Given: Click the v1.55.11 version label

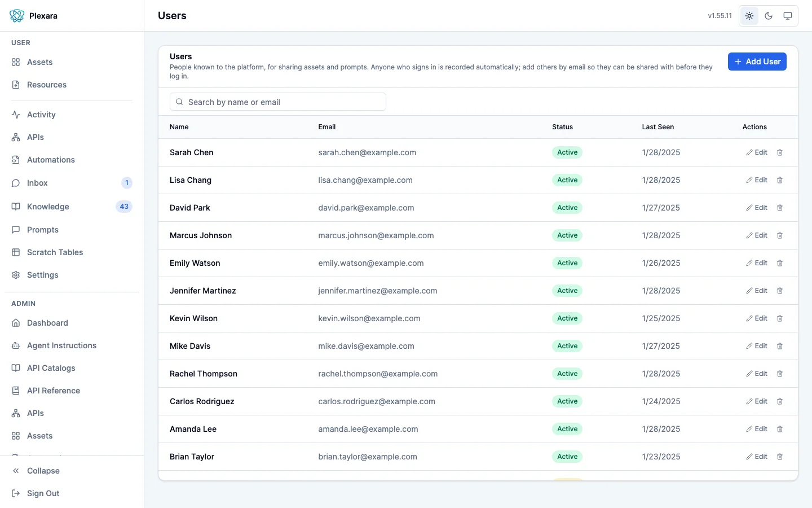Looking at the screenshot, I should (720, 16).
